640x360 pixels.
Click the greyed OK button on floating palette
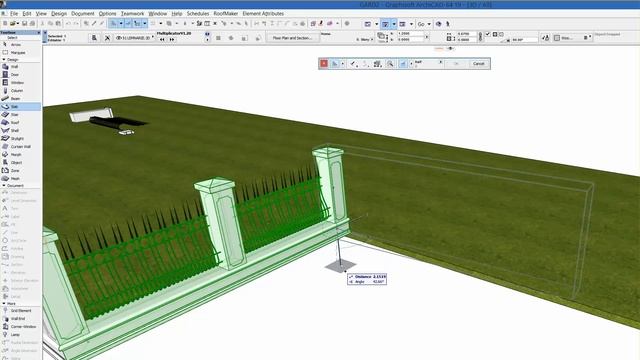tap(456, 64)
